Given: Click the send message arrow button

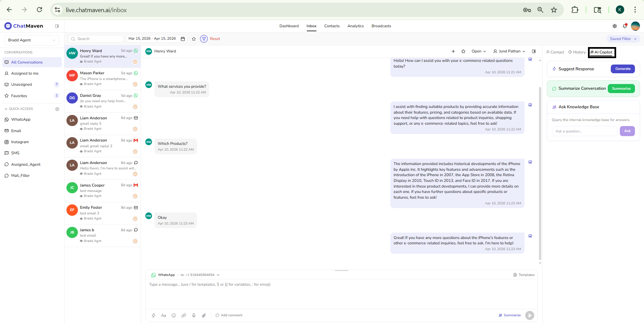Looking at the screenshot, I should tap(529, 315).
